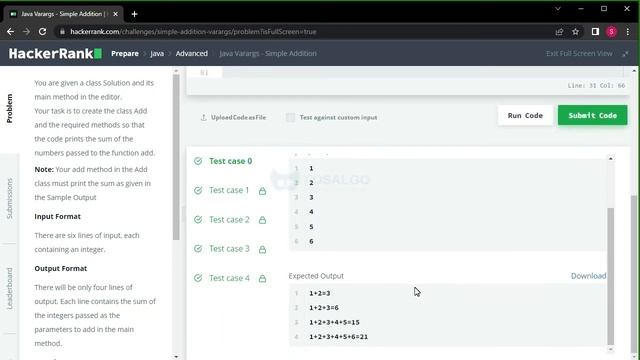Select Test case 0

coord(231,161)
